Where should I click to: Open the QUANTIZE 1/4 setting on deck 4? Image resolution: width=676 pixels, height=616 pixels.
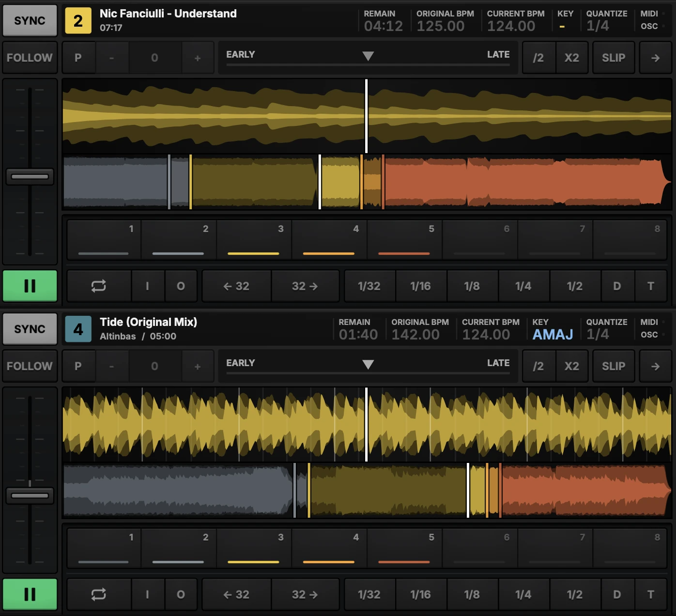pyautogui.click(x=606, y=329)
